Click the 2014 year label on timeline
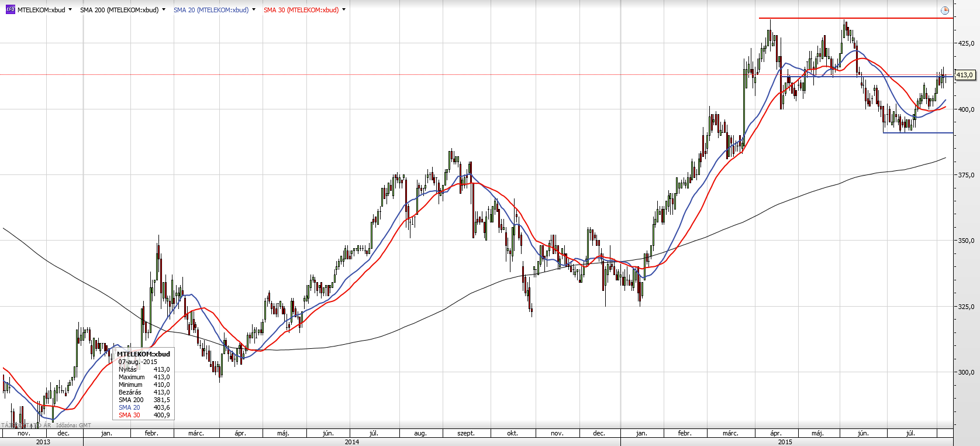This screenshot has height=446, width=980. tap(352, 442)
